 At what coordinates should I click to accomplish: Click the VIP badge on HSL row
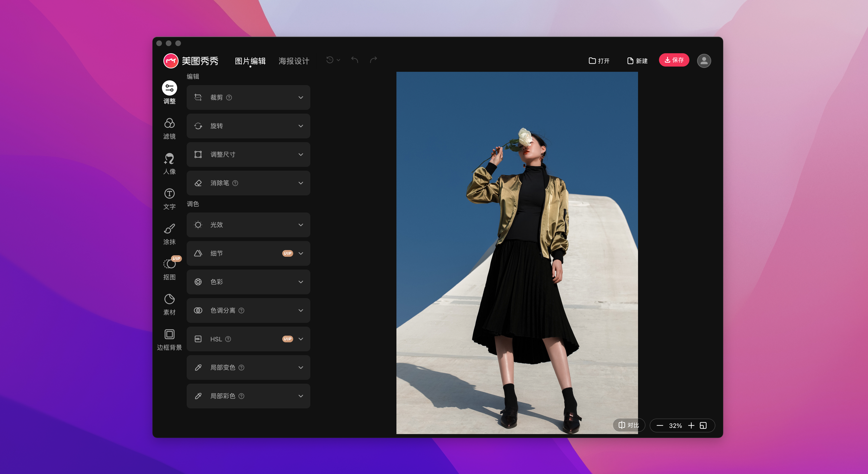[x=288, y=339]
